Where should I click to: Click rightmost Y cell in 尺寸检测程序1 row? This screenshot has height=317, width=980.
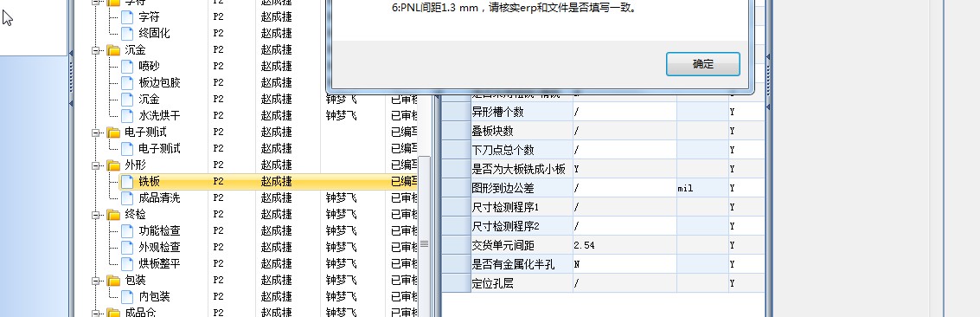746,207
